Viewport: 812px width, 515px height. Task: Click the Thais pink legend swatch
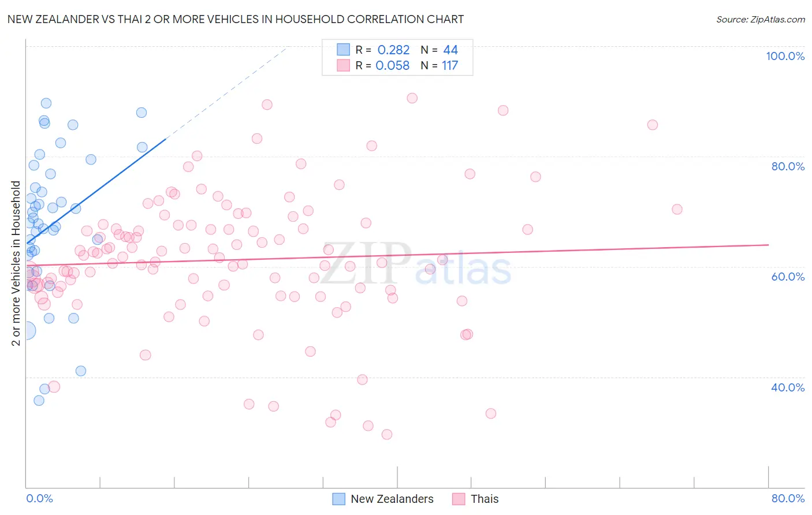pyautogui.click(x=459, y=499)
